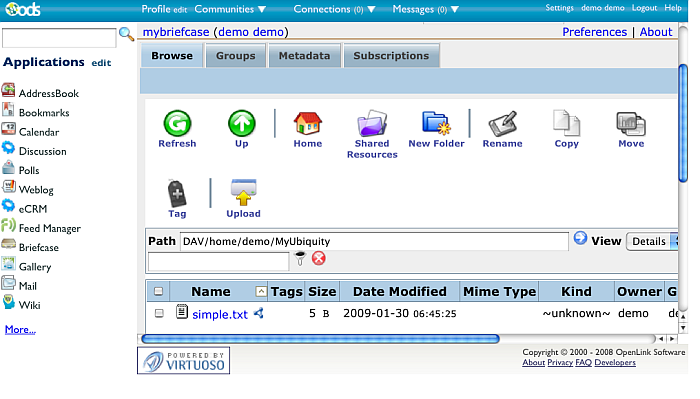The width and height of the screenshot is (700, 399).
Task: Open Briefcase application
Action: point(39,247)
